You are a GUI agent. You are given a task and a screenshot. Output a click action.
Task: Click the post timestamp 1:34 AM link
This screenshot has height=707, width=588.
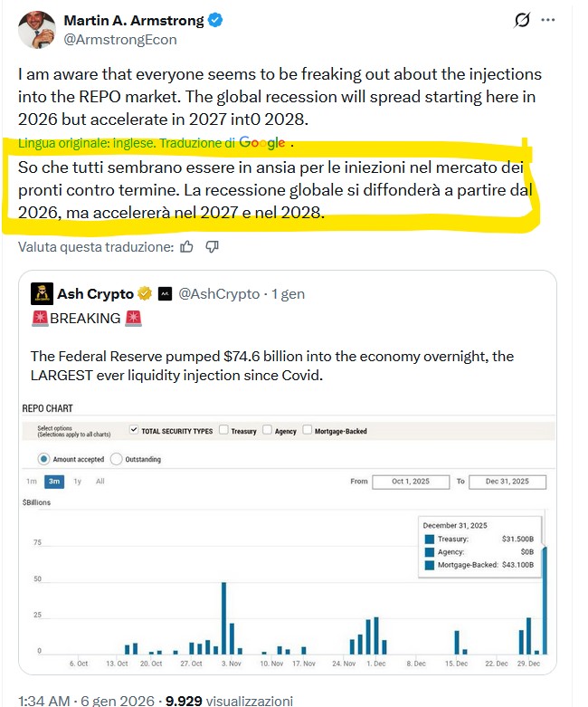click(x=45, y=700)
